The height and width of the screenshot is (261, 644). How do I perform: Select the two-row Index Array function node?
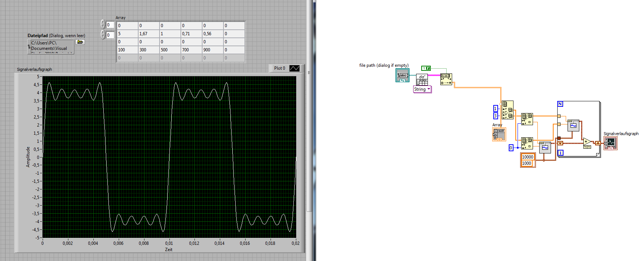point(508,110)
